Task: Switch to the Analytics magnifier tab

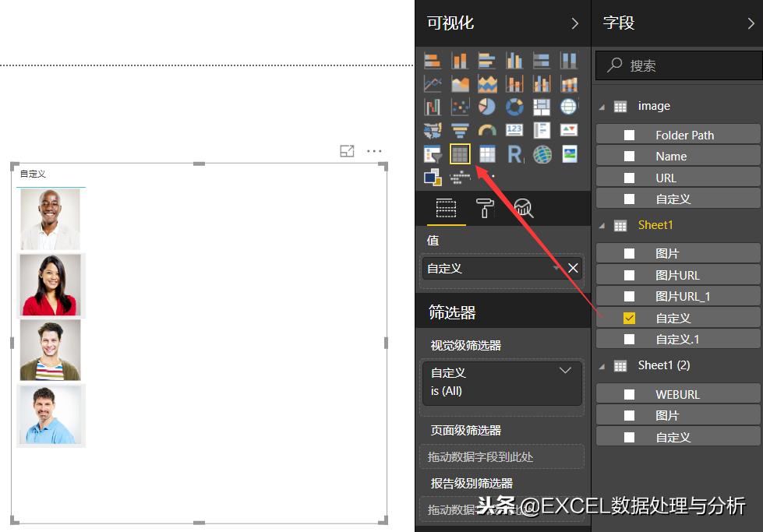Action: click(x=522, y=208)
